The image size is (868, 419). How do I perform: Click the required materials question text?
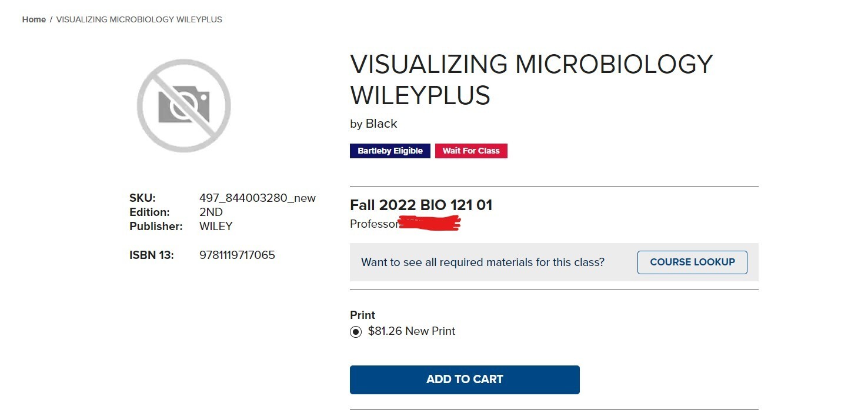(482, 262)
